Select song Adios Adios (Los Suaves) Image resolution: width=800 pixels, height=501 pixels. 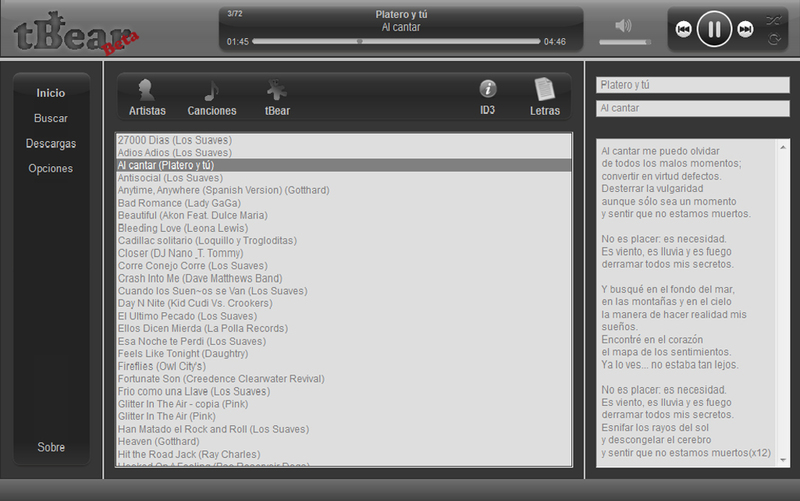click(x=344, y=153)
